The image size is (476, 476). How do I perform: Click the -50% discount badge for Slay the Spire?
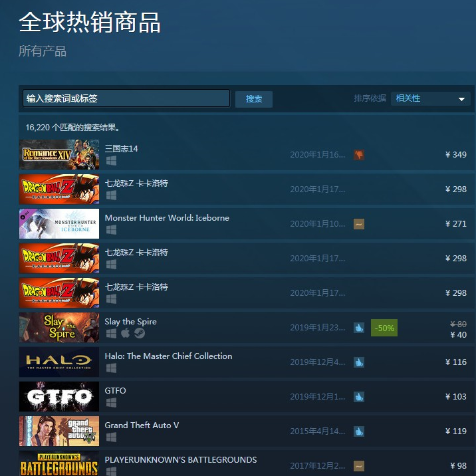pyautogui.click(x=384, y=328)
